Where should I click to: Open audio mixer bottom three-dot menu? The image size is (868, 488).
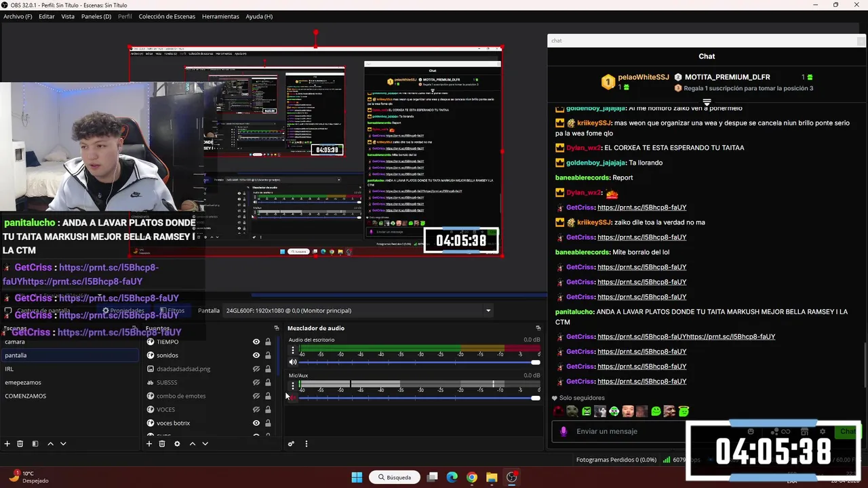306,444
